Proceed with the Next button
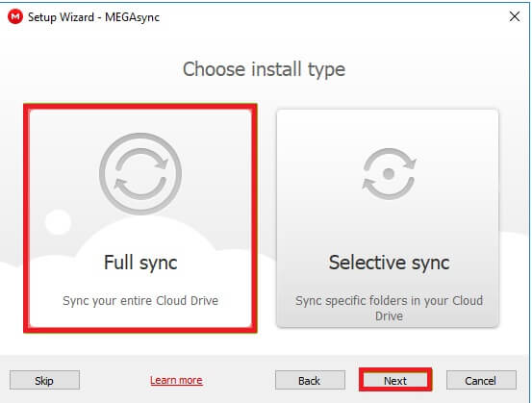 tap(395, 380)
